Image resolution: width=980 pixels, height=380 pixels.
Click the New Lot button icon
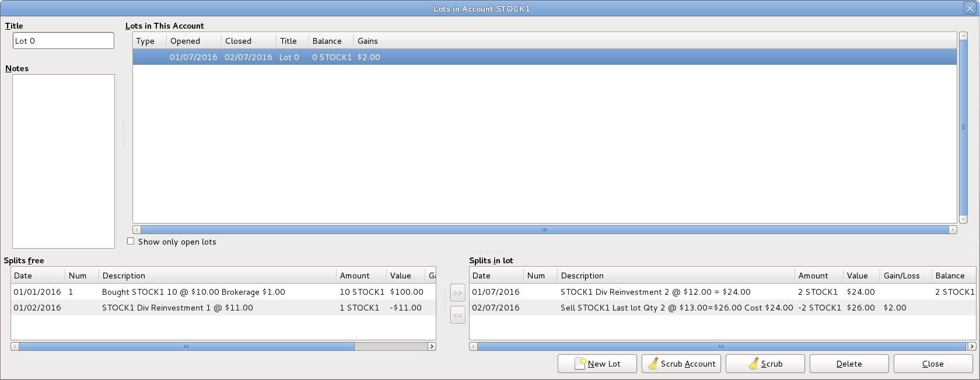(x=580, y=364)
